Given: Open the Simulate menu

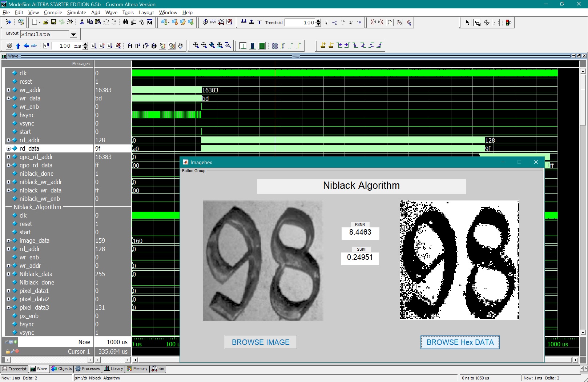Looking at the screenshot, I should (76, 12).
